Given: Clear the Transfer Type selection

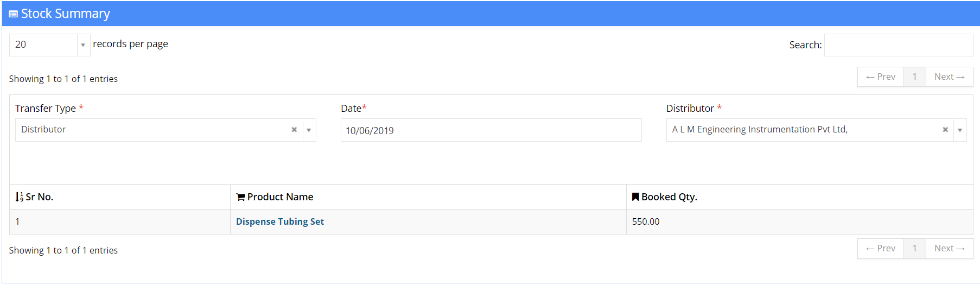Looking at the screenshot, I should pos(294,130).
